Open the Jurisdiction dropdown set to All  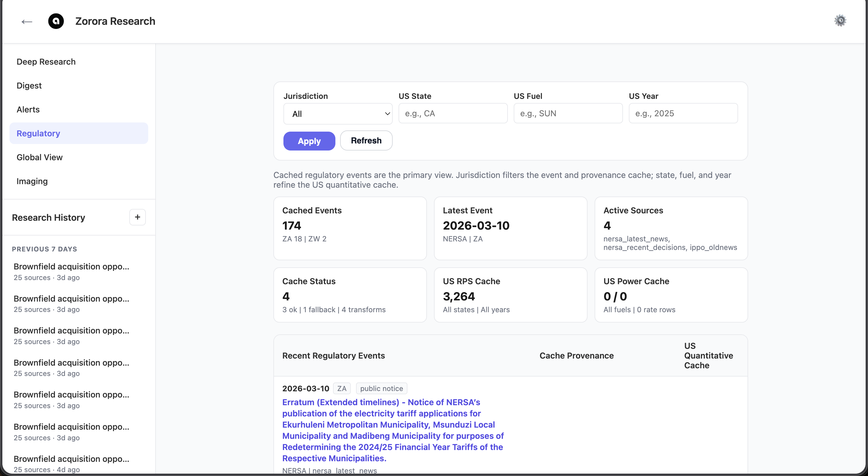(x=338, y=114)
